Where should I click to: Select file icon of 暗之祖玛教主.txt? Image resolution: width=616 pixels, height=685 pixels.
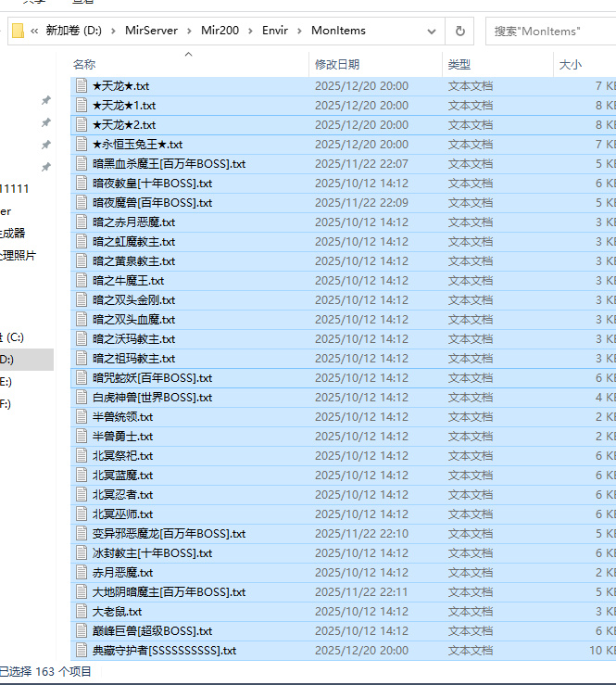click(82, 358)
